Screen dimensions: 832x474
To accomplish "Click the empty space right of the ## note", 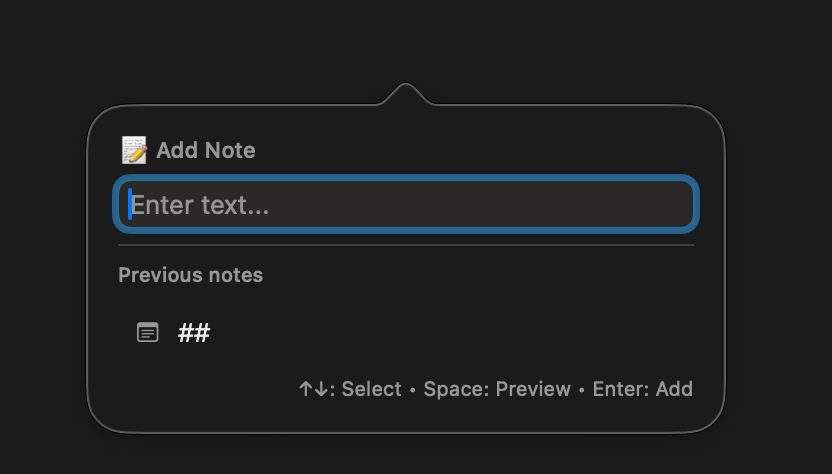I will pos(450,332).
